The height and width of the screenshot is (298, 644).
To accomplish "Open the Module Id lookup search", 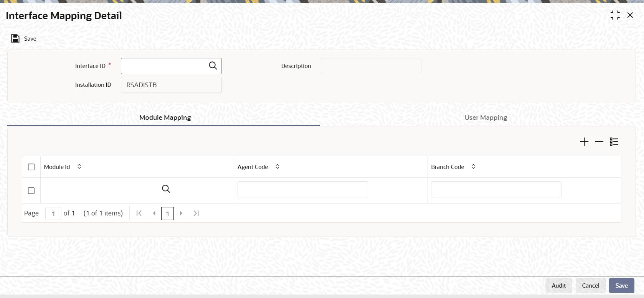I will coord(166,189).
